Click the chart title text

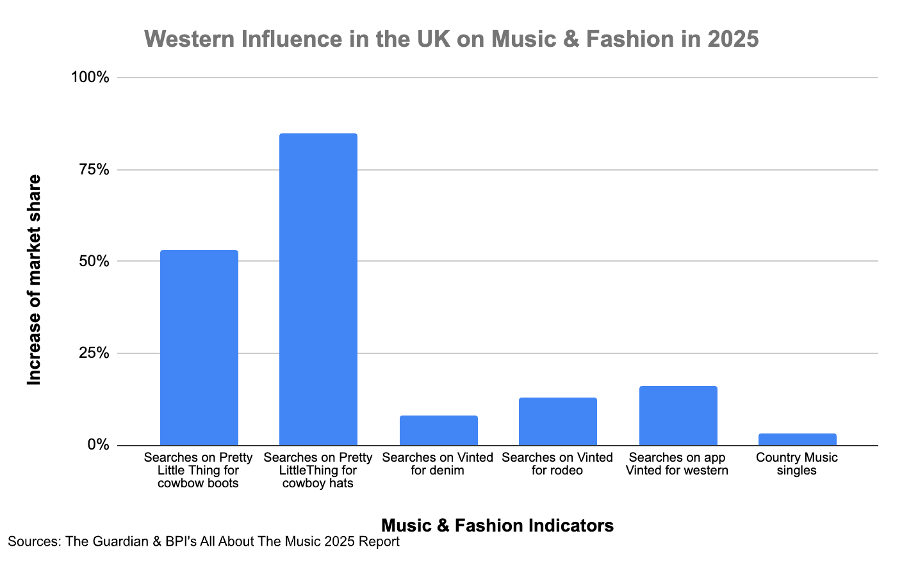[451, 39]
